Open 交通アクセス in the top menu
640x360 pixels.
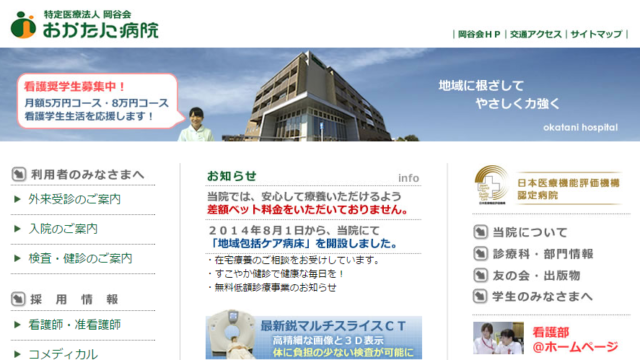(x=536, y=34)
